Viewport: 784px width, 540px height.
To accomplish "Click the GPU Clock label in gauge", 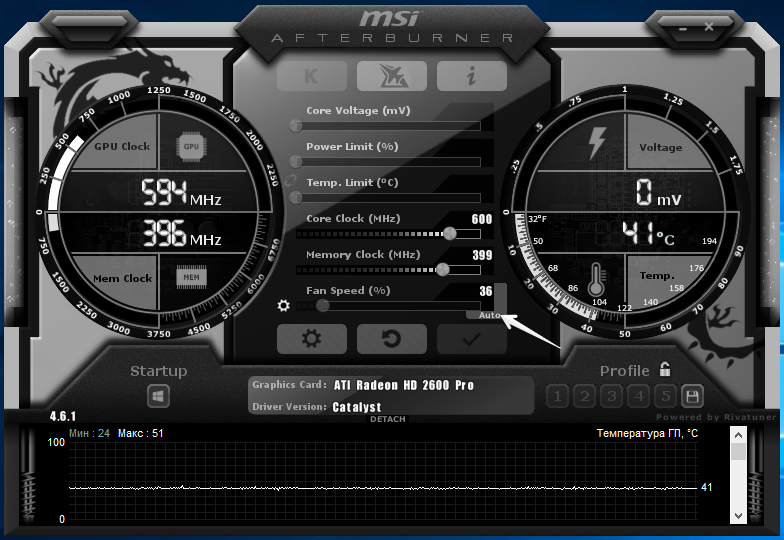I will click(122, 146).
